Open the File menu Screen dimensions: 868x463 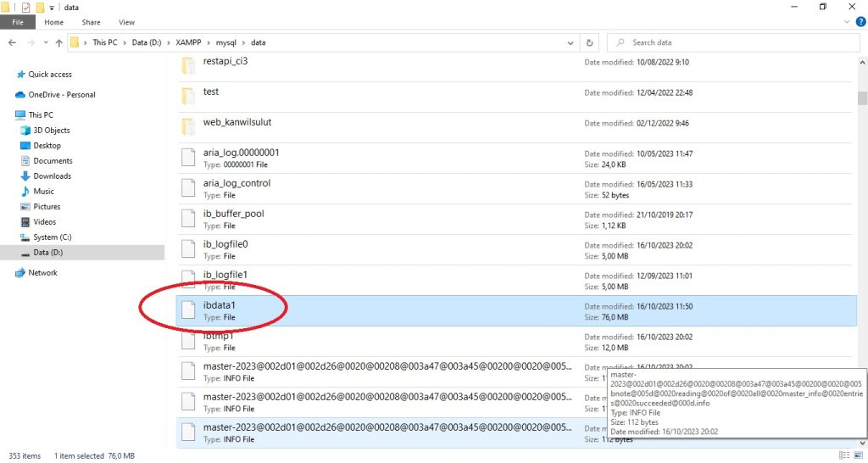coord(18,22)
